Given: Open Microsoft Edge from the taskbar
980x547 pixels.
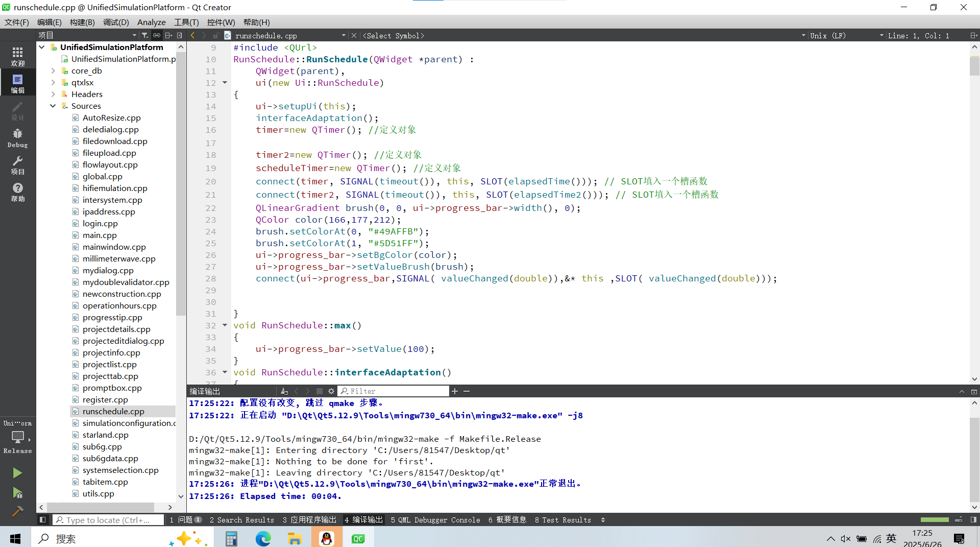Looking at the screenshot, I should 263,538.
